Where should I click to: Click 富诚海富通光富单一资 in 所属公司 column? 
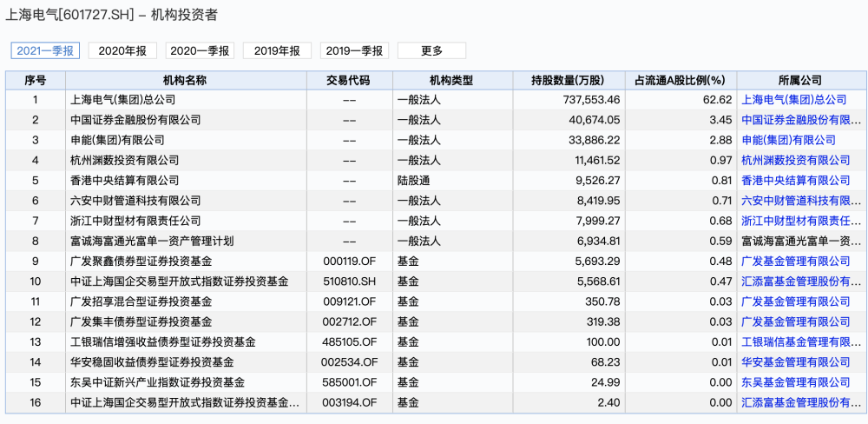coord(801,241)
